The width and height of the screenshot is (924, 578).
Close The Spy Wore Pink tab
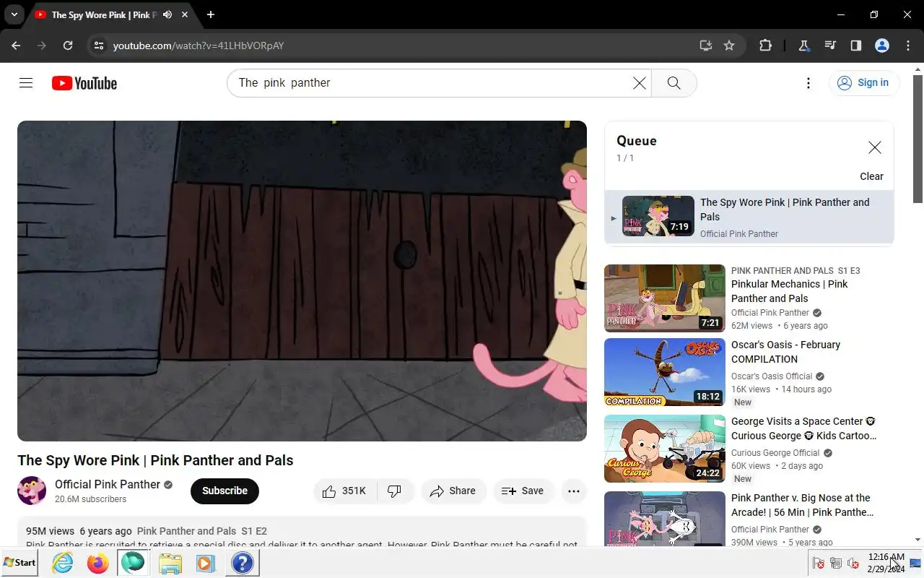coord(186,14)
